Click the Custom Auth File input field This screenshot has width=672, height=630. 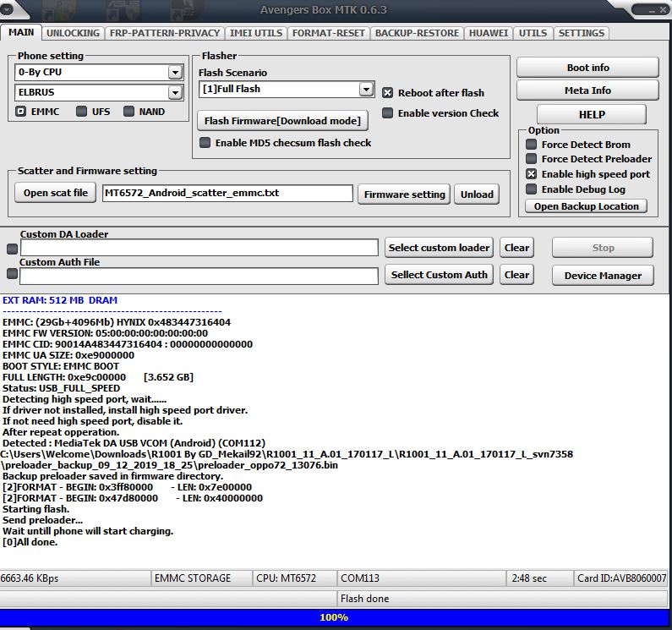[199, 276]
